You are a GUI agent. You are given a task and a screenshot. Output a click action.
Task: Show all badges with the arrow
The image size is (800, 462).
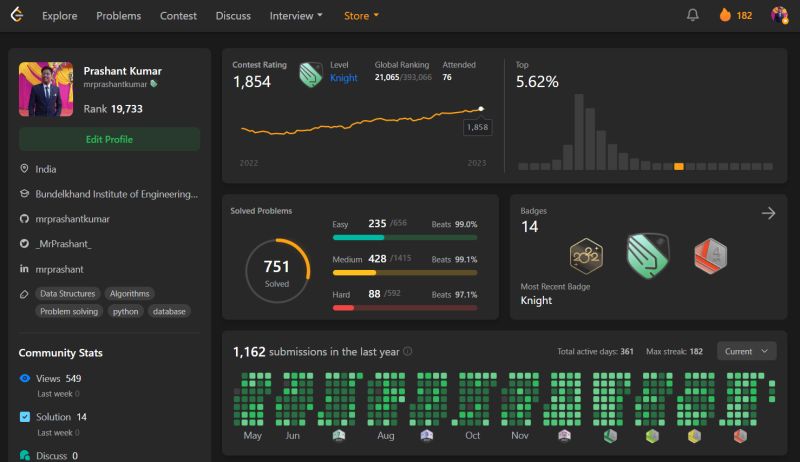point(768,213)
